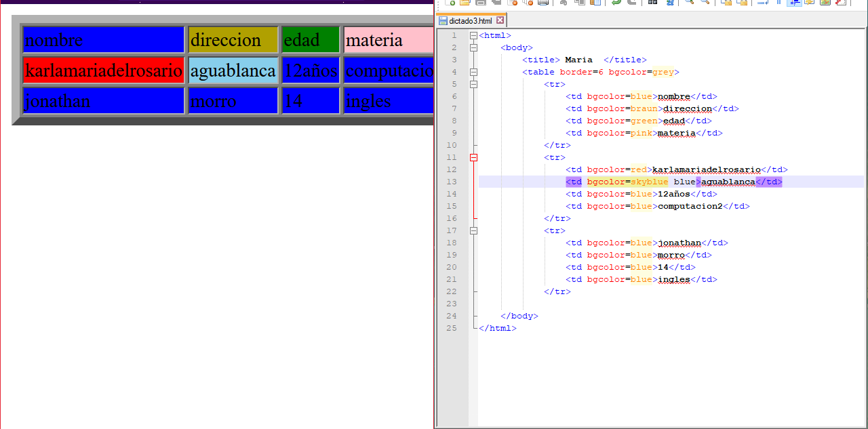Image resolution: width=868 pixels, height=429 pixels.
Task: Click 'skyblue' in the highlighted line 13
Action: pos(649,182)
